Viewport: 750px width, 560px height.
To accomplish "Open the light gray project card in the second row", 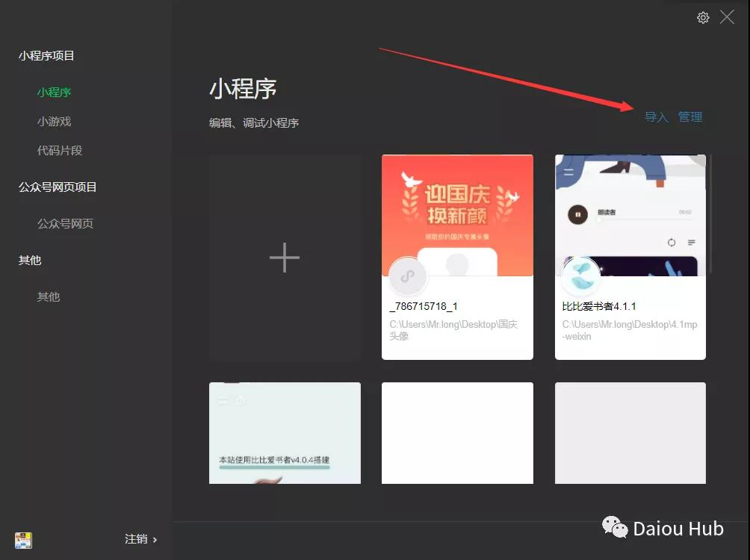I will 630,433.
